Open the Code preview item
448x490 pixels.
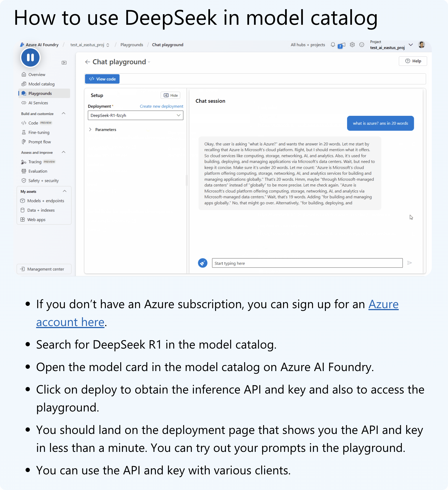(37, 123)
